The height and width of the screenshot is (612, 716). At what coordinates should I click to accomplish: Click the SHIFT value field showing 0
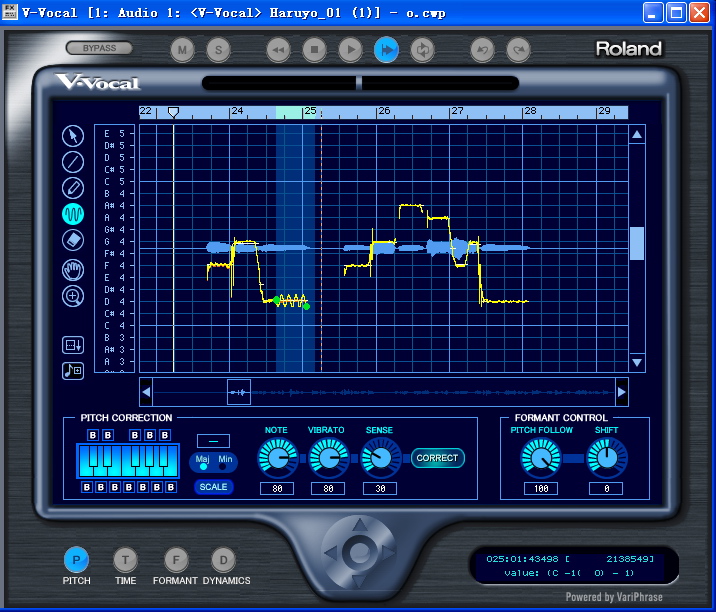tap(606, 489)
